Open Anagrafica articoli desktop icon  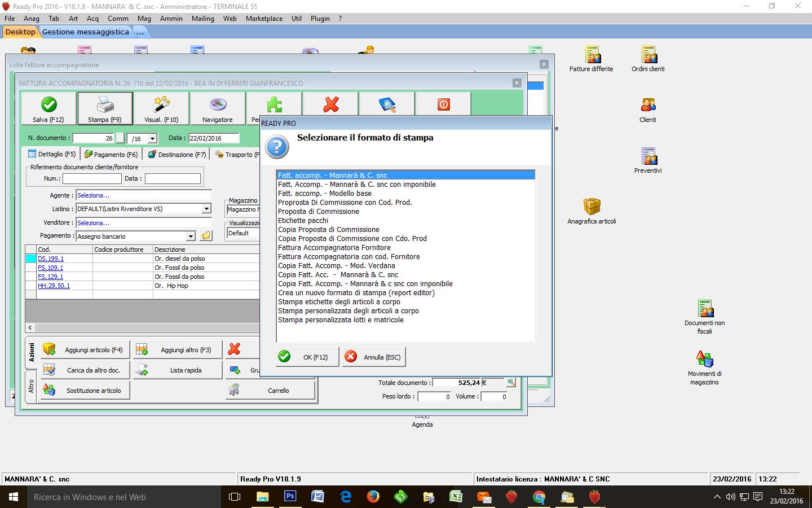tap(592, 211)
